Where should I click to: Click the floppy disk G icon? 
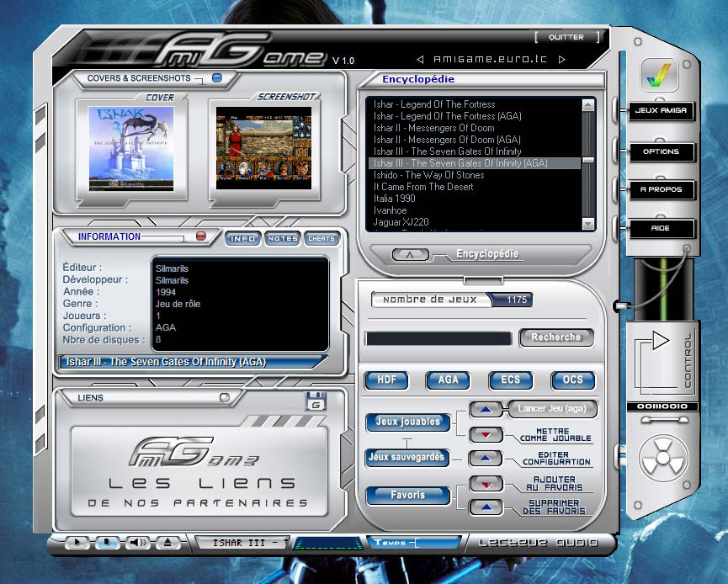pos(316,401)
